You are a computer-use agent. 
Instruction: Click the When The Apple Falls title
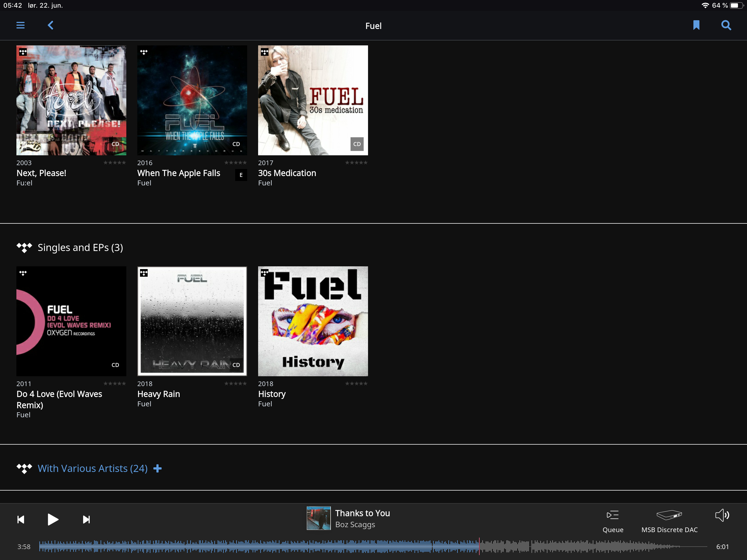[x=179, y=173]
